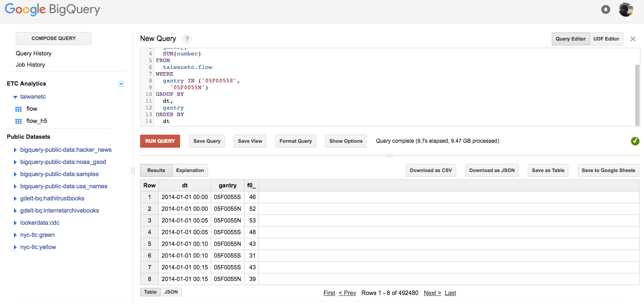Expand bigquery-public-data:usa_names dataset arrow
This screenshot has width=644, height=304.
pos(15,186)
